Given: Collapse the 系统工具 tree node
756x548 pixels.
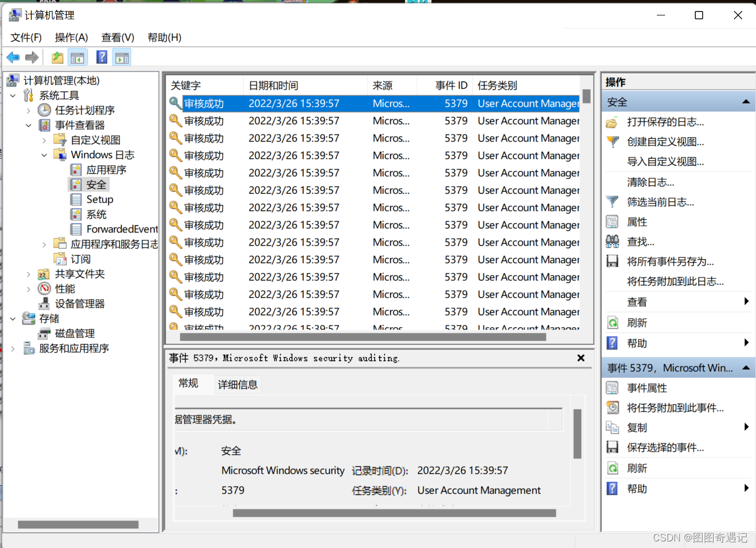Looking at the screenshot, I should click(13, 96).
